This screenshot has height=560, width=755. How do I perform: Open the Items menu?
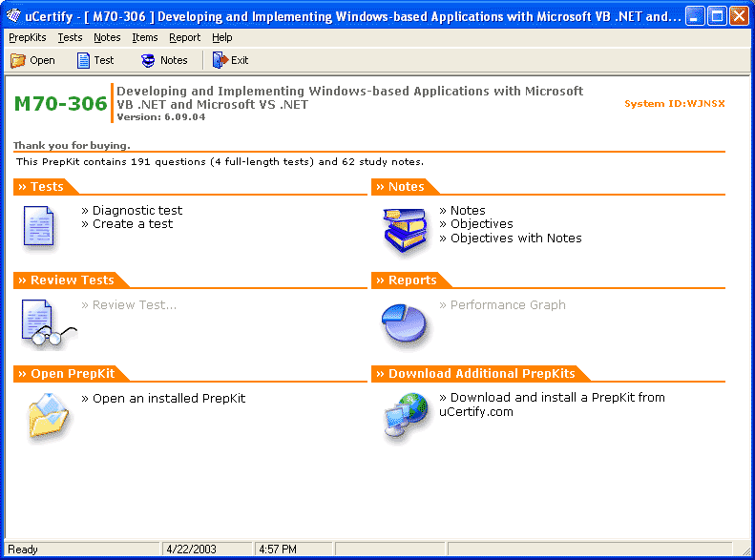(144, 37)
